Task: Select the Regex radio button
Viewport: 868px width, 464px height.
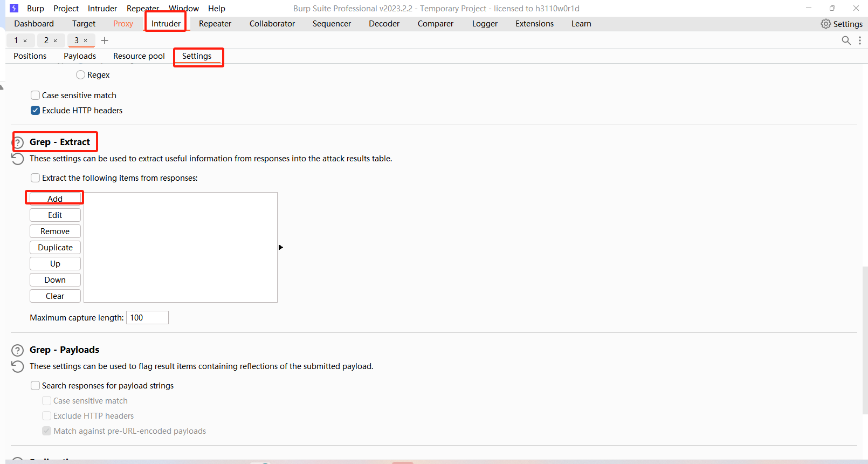Action: 80,75
